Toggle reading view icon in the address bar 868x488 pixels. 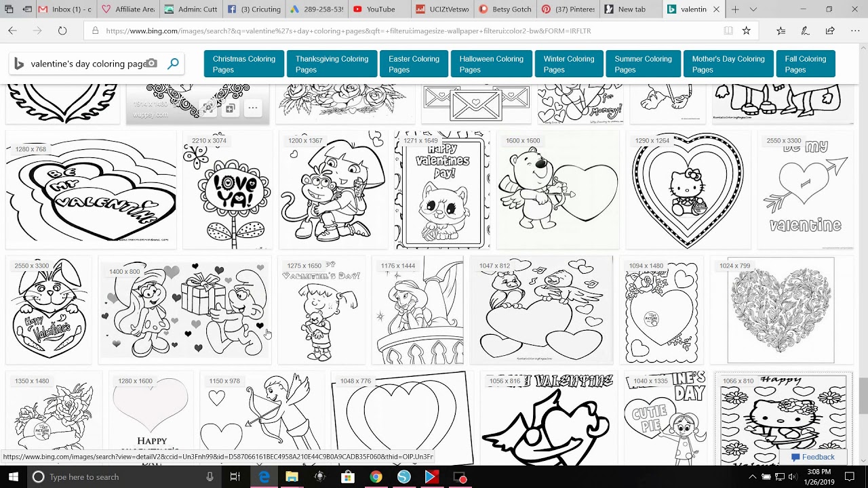pyautogui.click(x=728, y=30)
